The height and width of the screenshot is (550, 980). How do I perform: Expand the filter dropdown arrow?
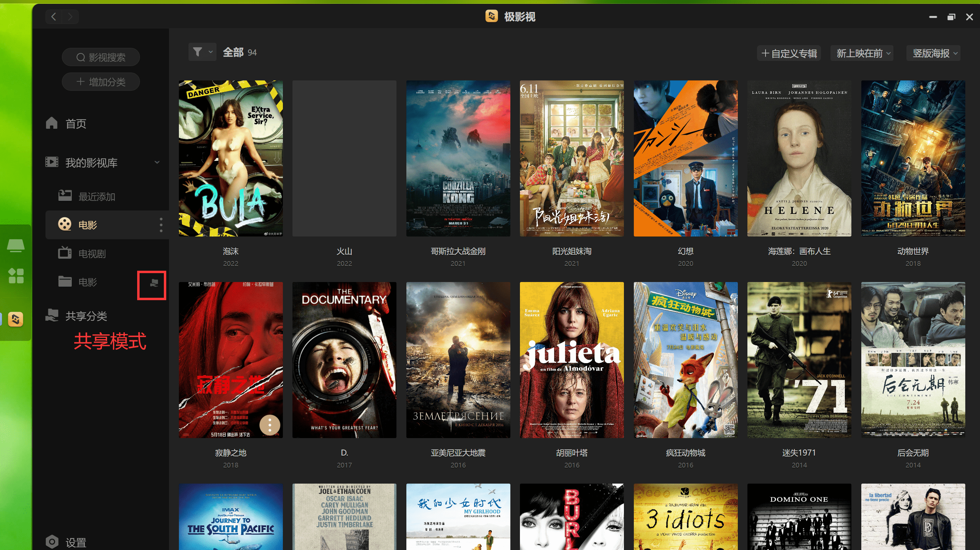click(x=210, y=52)
